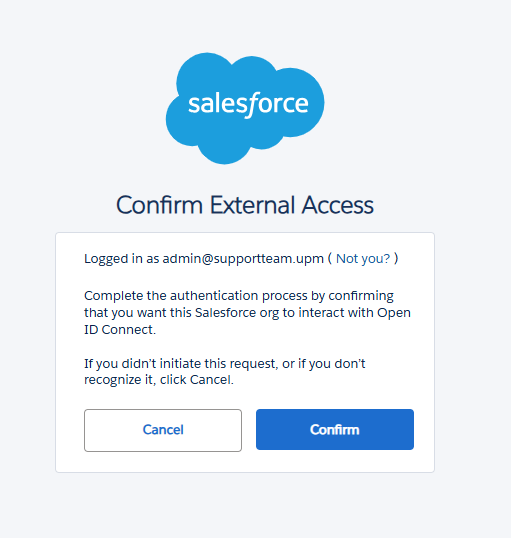Click the "ID Connect." text line

click(120, 330)
